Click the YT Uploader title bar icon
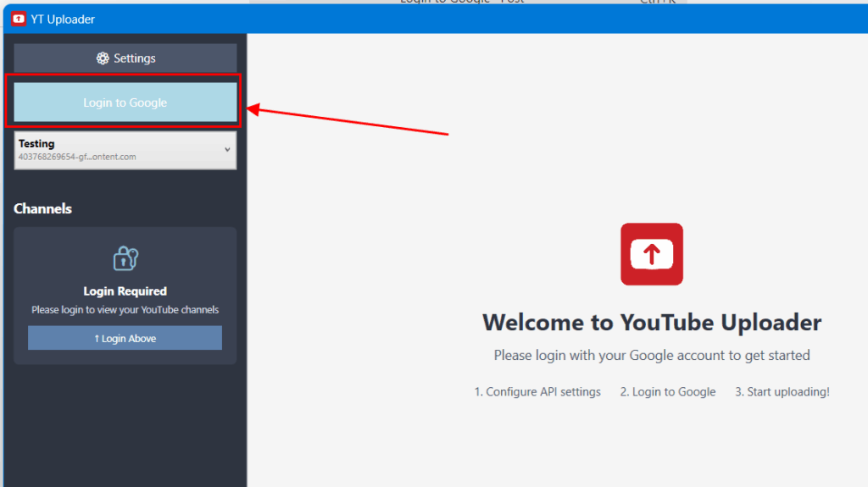 [19, 19]
